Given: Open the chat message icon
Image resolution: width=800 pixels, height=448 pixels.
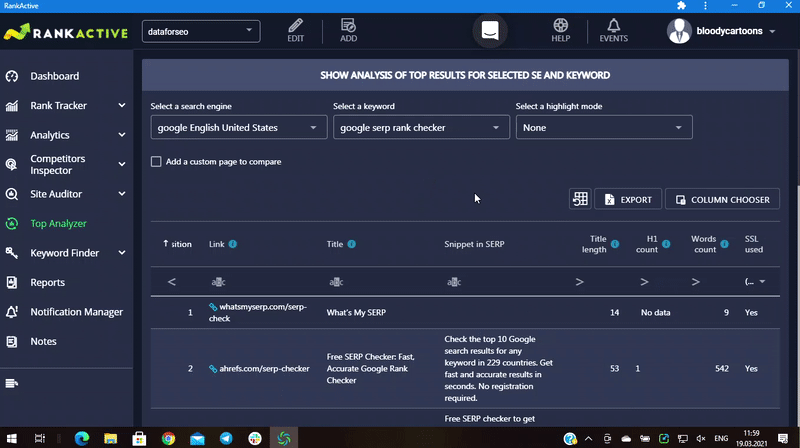Looking at the screenshot, I should [x=490, y=31].
